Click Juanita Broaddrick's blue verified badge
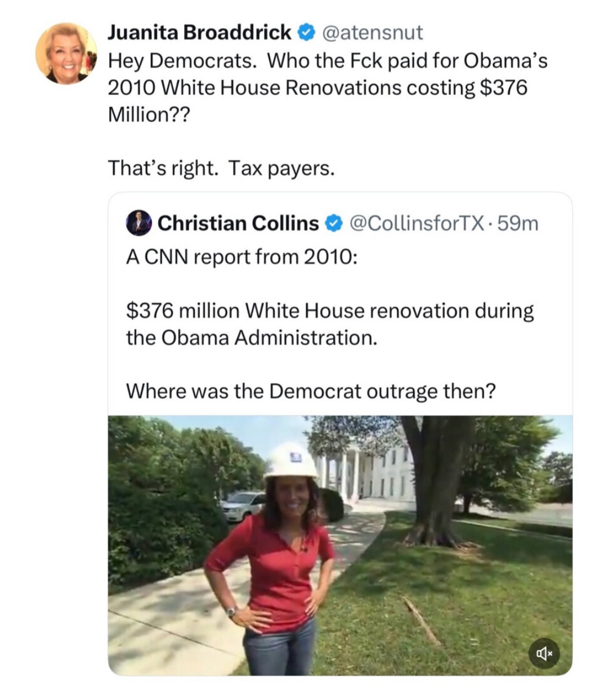This screenshot has width=608, height=700. pos(305,33)
